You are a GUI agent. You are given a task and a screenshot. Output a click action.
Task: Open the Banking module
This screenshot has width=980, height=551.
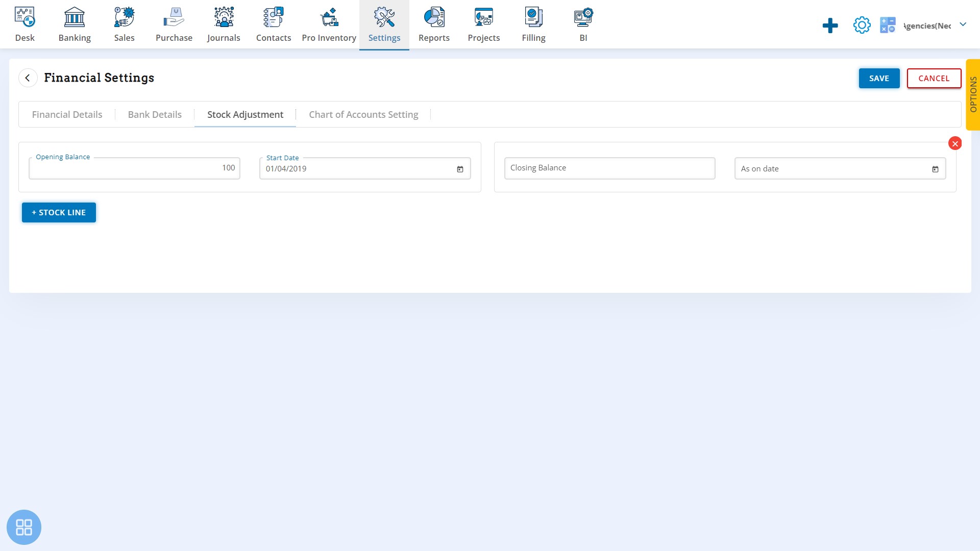[74, 23]
